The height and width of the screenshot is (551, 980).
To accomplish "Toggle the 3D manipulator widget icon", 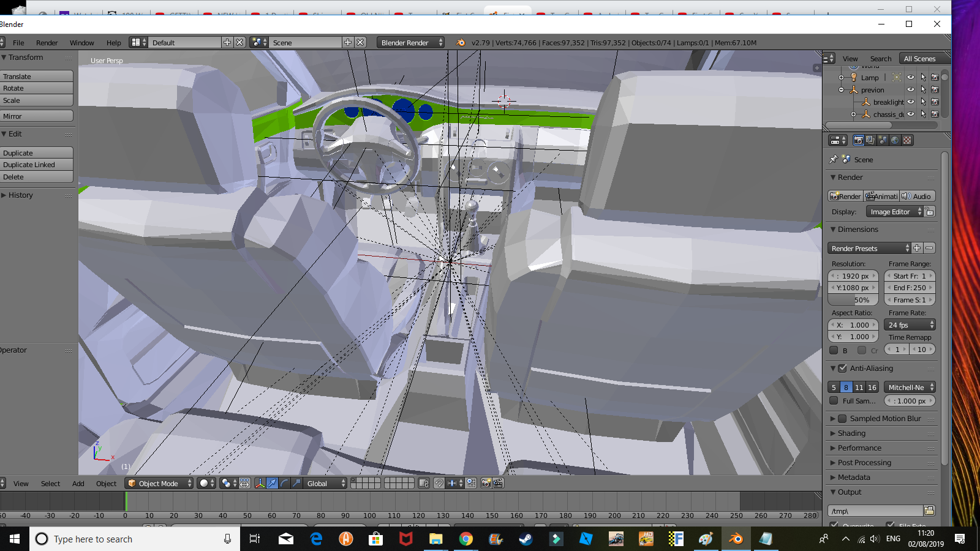I will coord(260,483).
